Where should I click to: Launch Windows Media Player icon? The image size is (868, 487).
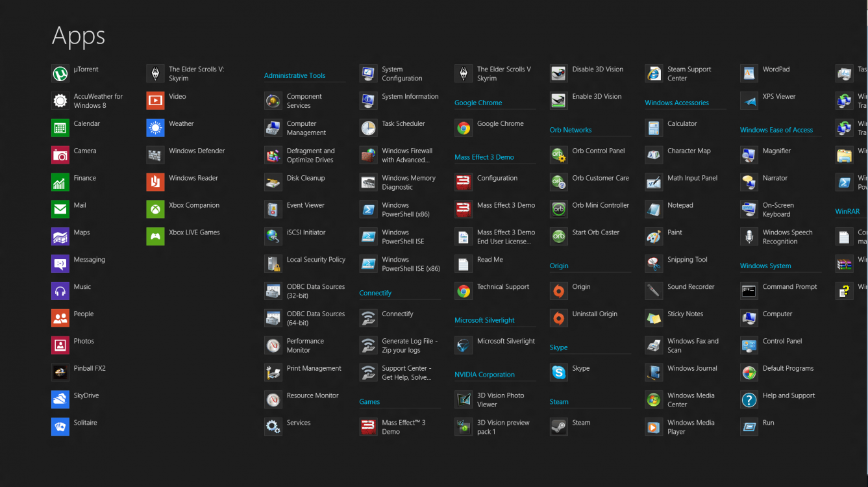pyautogui.click(x=654, y=427)
